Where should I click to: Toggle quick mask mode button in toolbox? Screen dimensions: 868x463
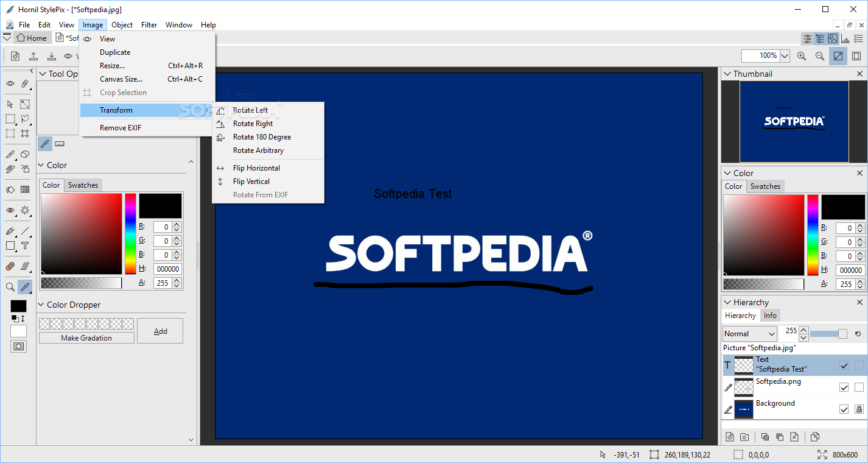coord(19,346)
